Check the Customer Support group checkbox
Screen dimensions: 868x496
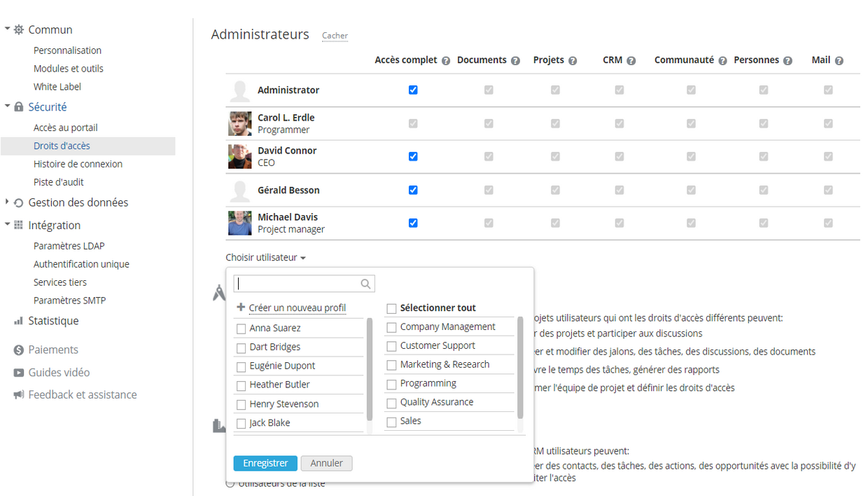click(392, 346)
